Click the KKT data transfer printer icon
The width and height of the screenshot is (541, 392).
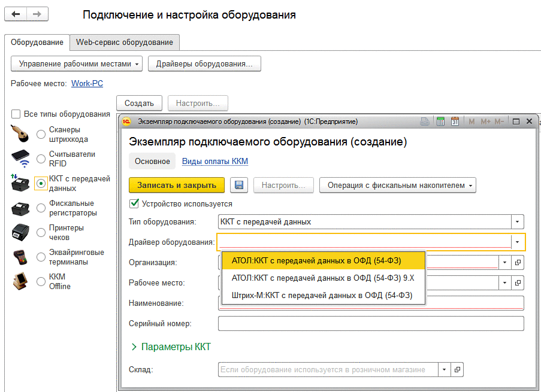20,183
